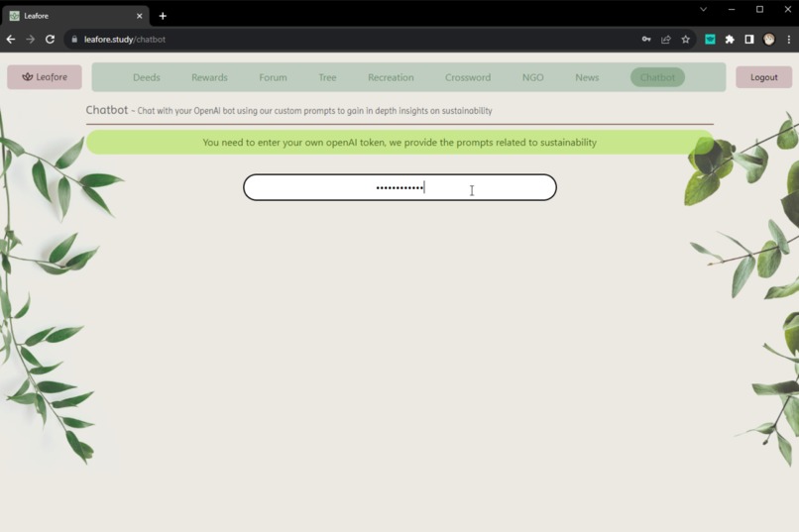Minimize the browser window
The image size is (799, 532).
[x=732, y=9]
